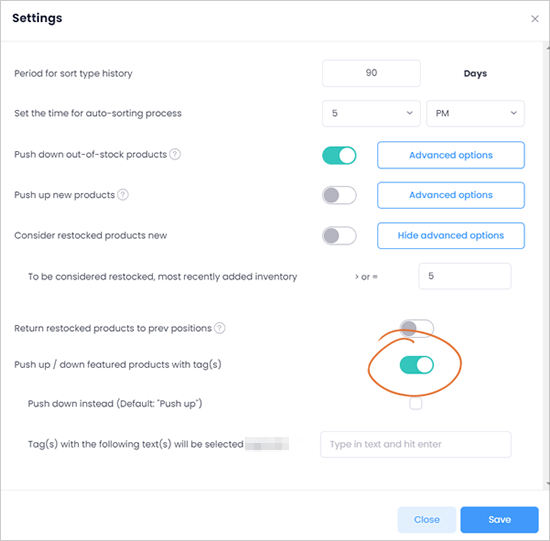Close the Settings dialog with X
This screenshot has width=550, height=541.
(x=535, y=19)
